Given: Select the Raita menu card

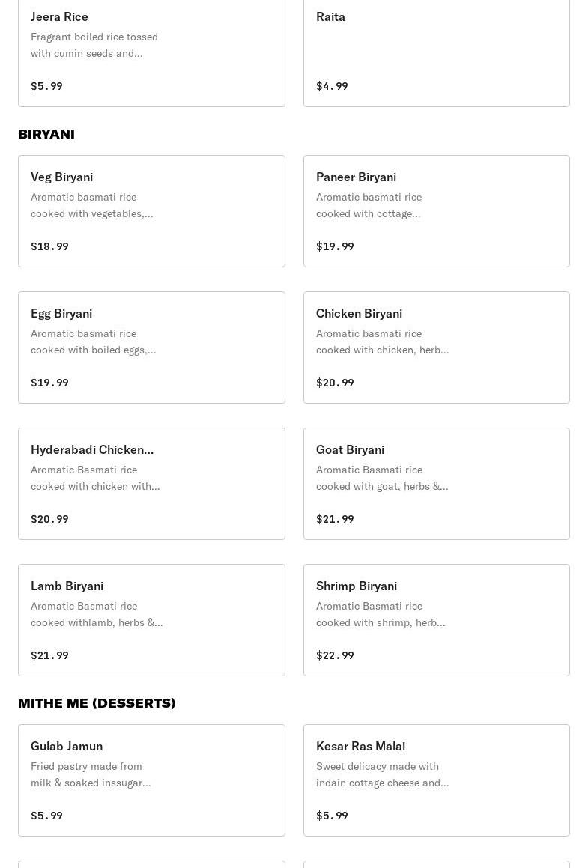Looking at the screenshot, I should coord(436,51).
